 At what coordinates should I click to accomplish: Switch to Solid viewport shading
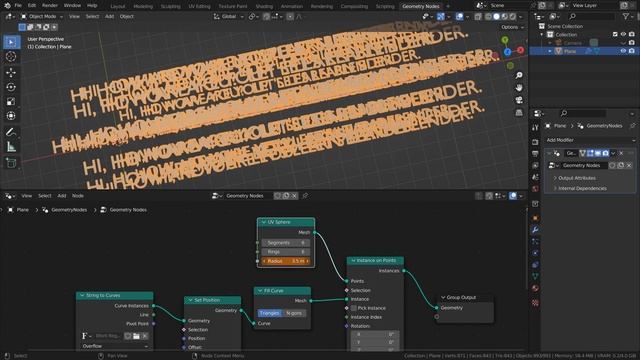click(496, 16)
